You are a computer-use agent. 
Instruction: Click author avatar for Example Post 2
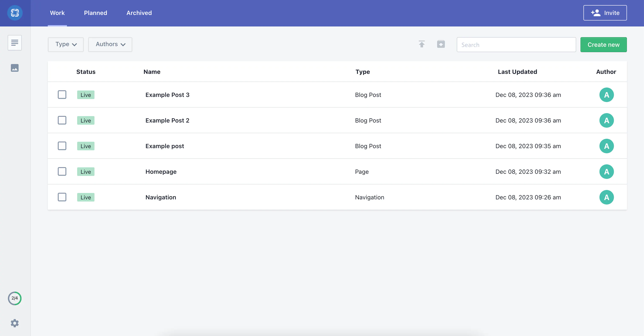pos(606,120)
